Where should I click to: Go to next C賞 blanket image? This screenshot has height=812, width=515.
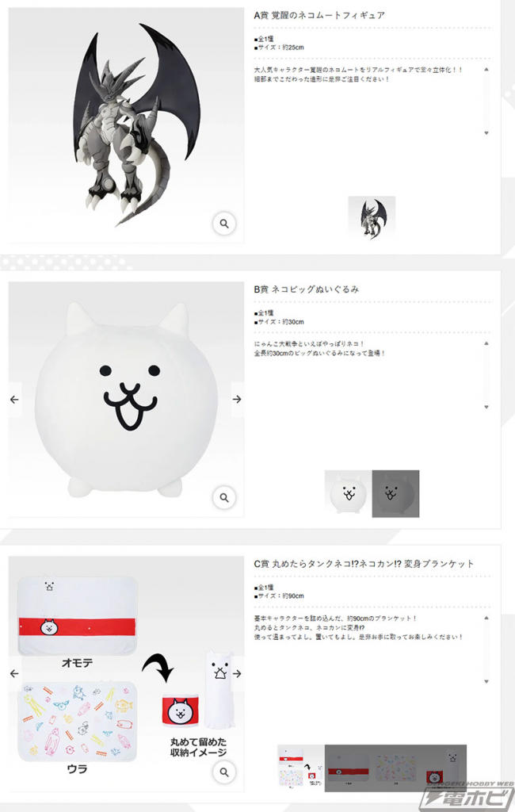(237, 674)
